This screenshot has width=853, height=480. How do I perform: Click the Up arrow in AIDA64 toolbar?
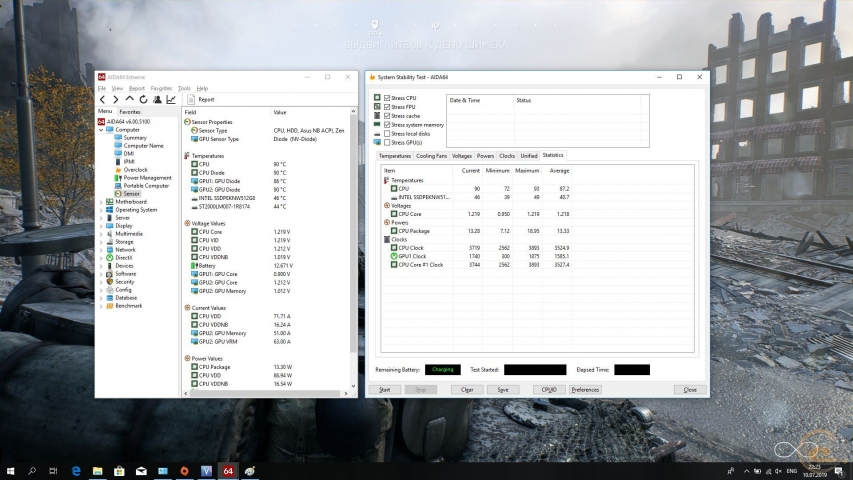129,99
